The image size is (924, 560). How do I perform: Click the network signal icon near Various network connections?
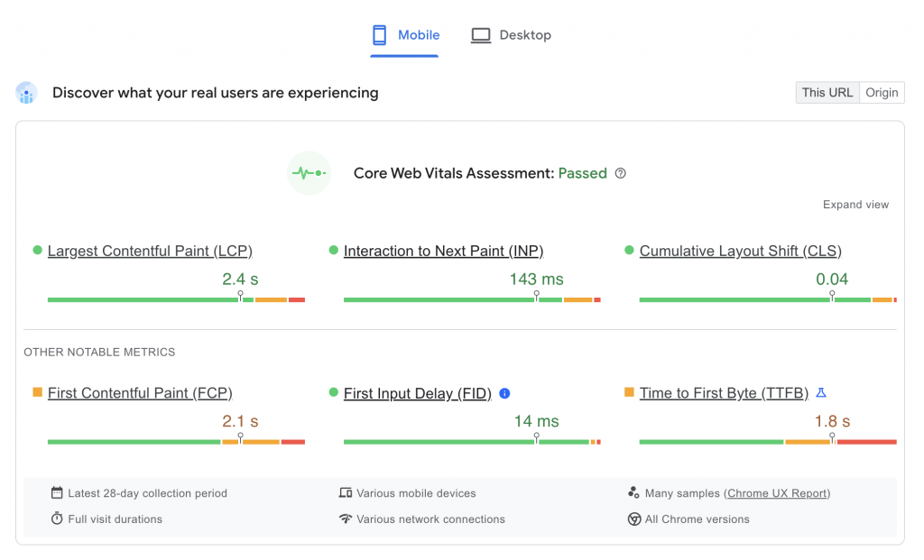click(x=346, y=519)
